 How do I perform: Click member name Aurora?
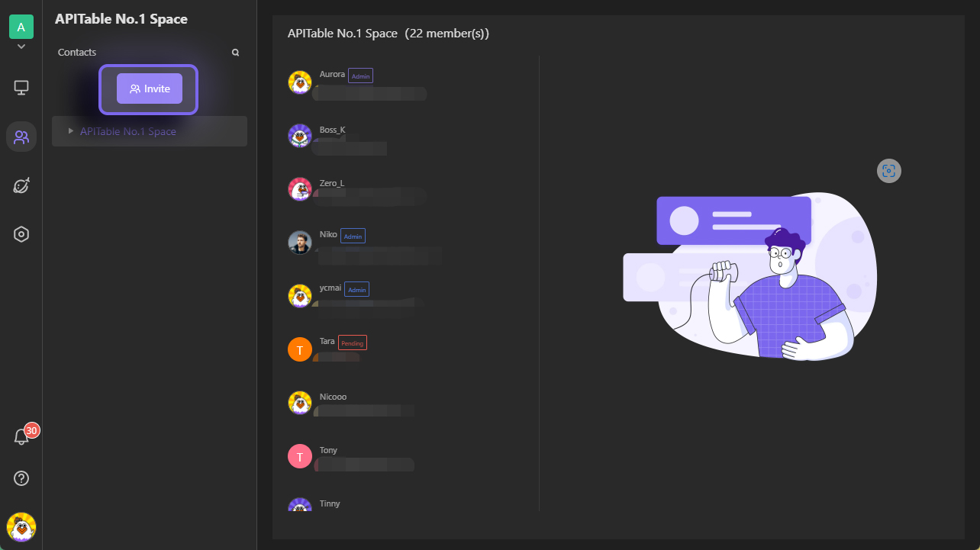332,75
